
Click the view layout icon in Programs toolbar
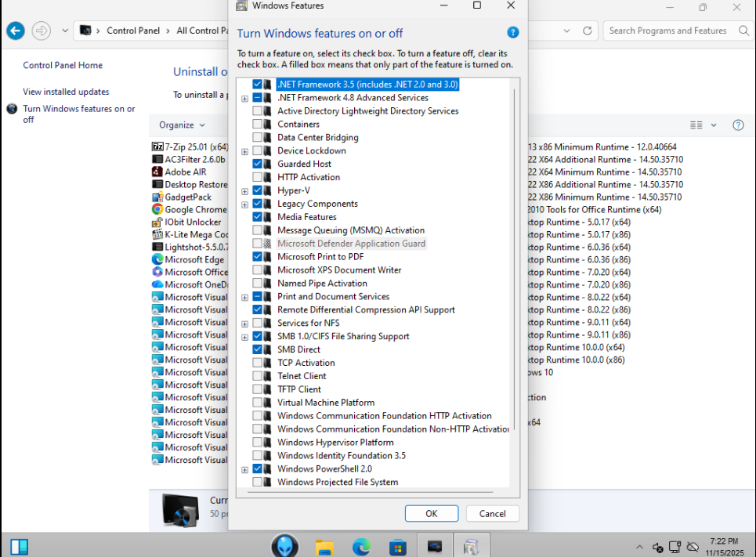696,125
